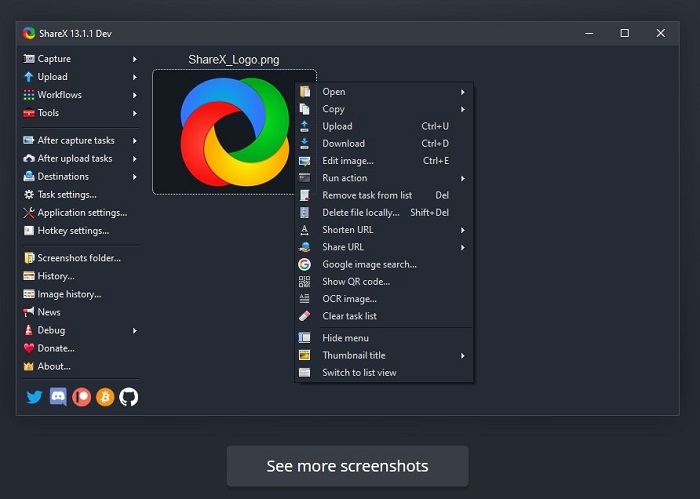Click the Destinations icon
Image resolution: width=700 pixels, height=499 pixels.
coord(29,176)
